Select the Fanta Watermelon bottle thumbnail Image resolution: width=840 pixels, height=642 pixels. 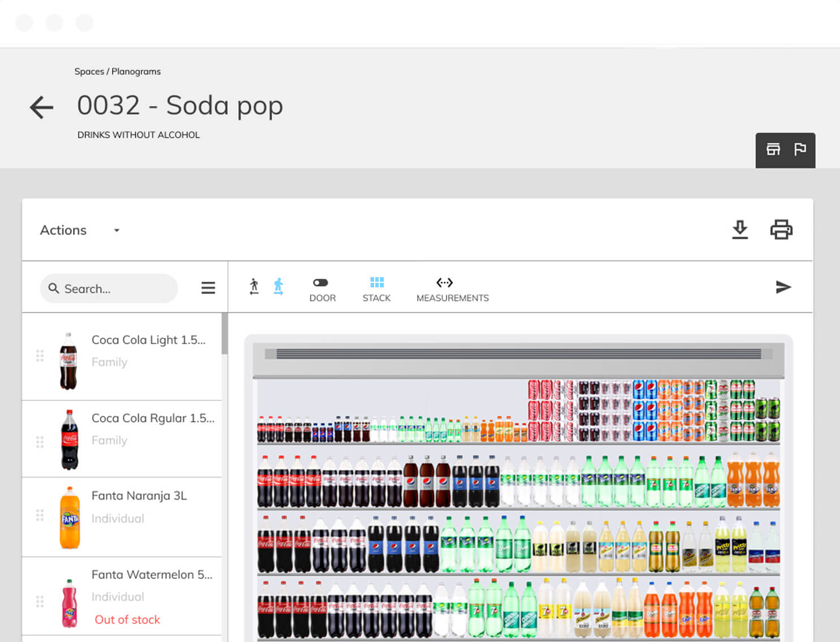click(70, 603)
